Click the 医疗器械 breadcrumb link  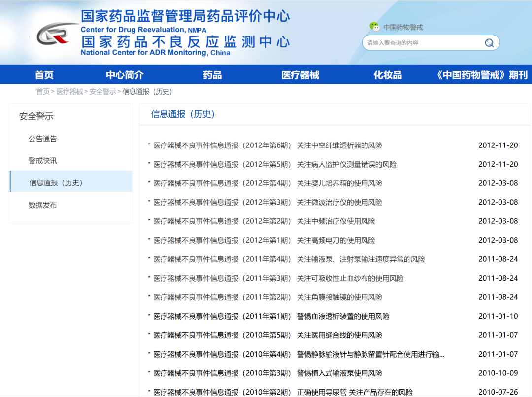point(69,92)
